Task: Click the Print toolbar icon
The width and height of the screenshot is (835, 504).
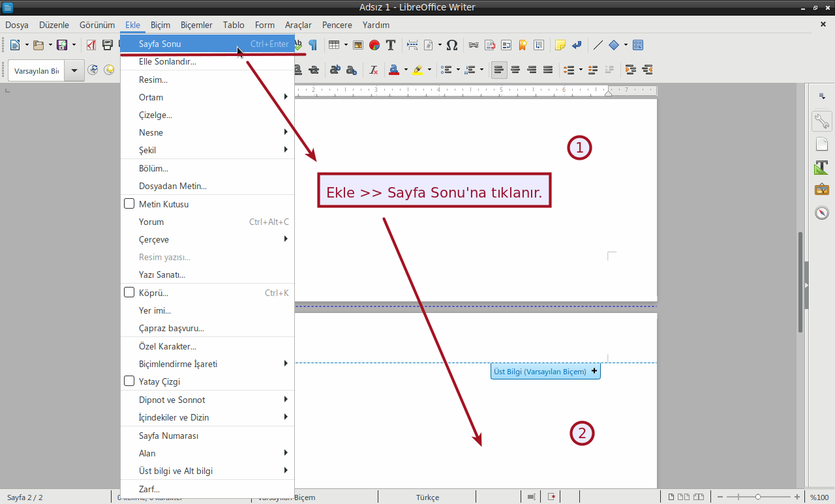Action: point(108,45)
